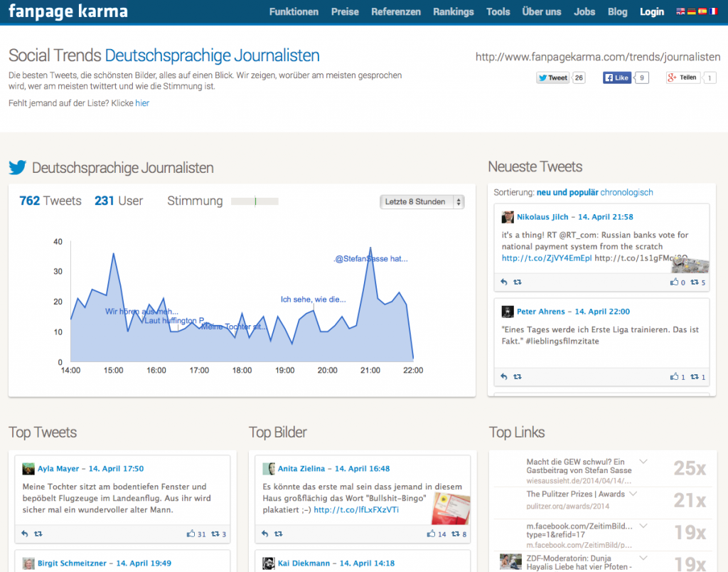
Task: Select the German flag language icon
Action: point(691,11)
